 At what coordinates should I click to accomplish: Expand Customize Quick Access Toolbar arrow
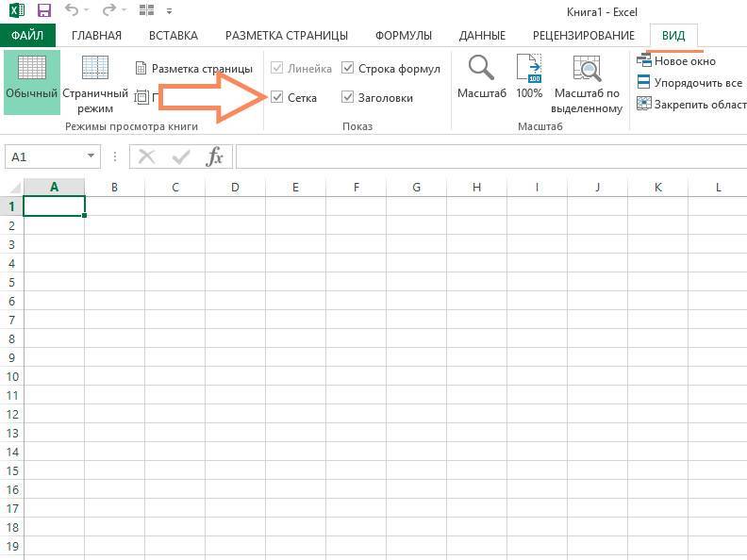click(x=169, y=10)
